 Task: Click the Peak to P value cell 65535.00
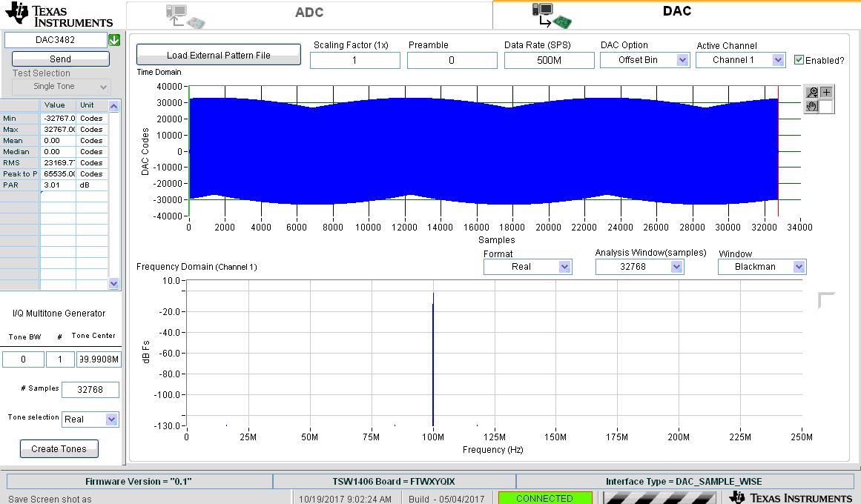click(x=58, y=173)
